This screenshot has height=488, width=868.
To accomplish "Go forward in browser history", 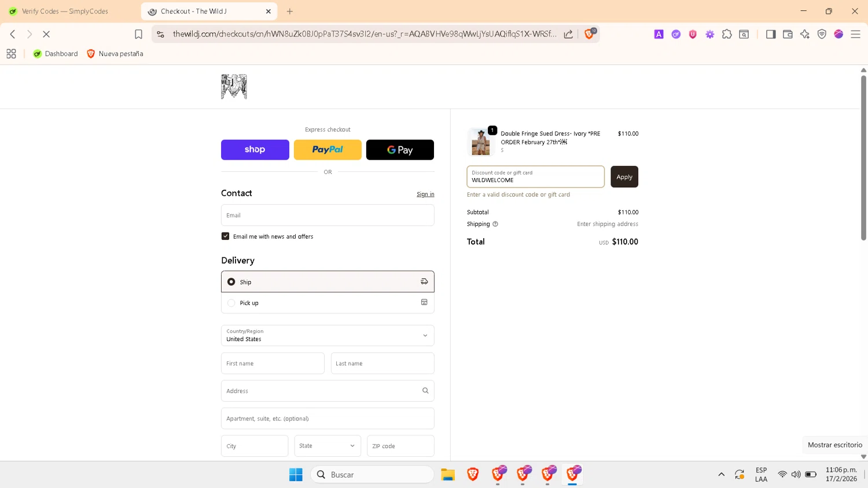I will point(30,34).
